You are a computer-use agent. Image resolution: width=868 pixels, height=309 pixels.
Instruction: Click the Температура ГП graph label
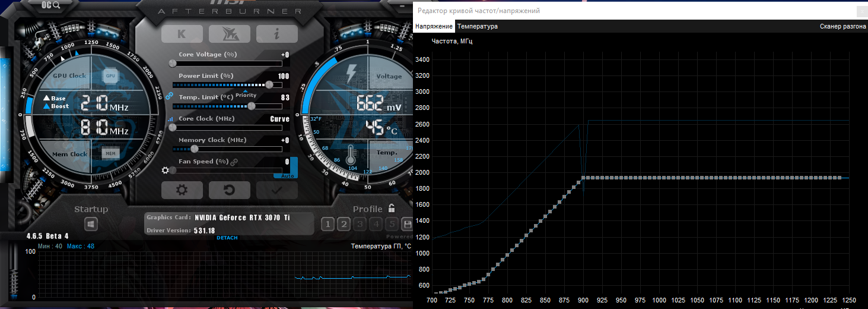click(381, 246)
